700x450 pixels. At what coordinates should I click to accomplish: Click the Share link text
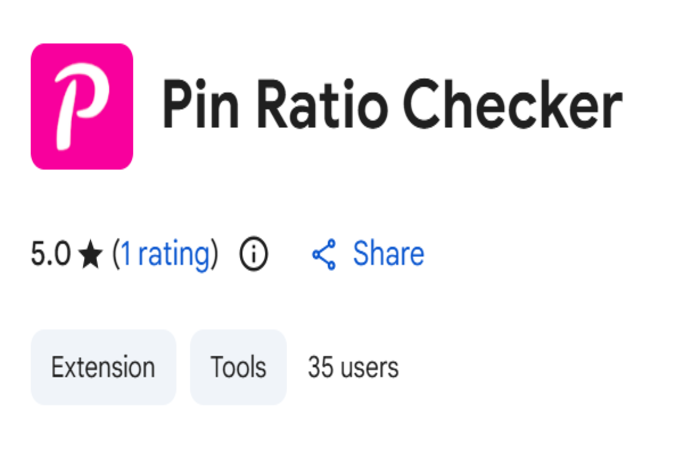click(388, 254)
